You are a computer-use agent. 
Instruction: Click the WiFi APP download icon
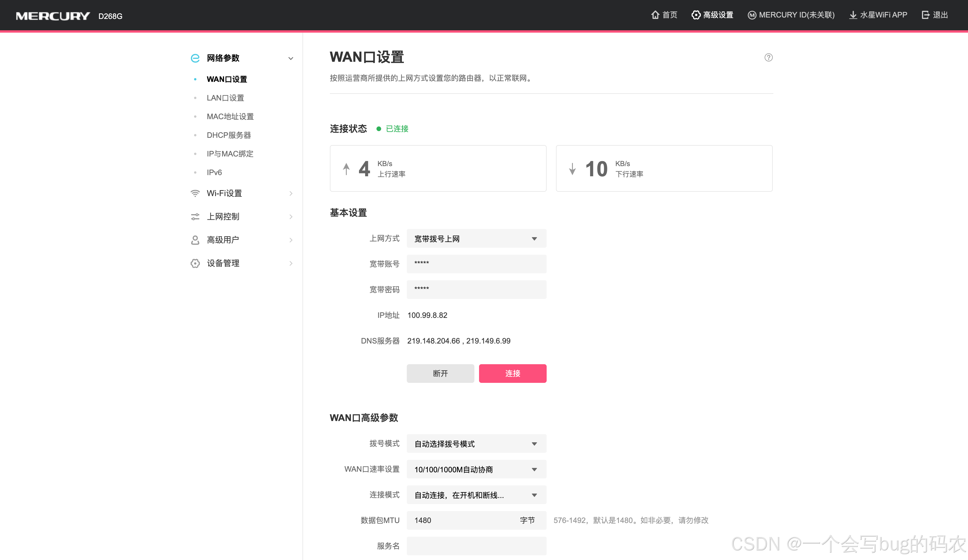tap(853, 15)
